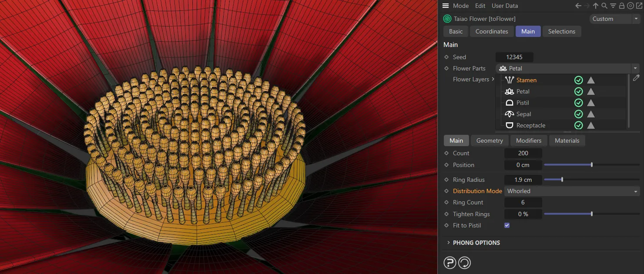The width and height of the screenshot is (644, 274).
Task: Switch to the Coordinates tab
Action: 492,31
